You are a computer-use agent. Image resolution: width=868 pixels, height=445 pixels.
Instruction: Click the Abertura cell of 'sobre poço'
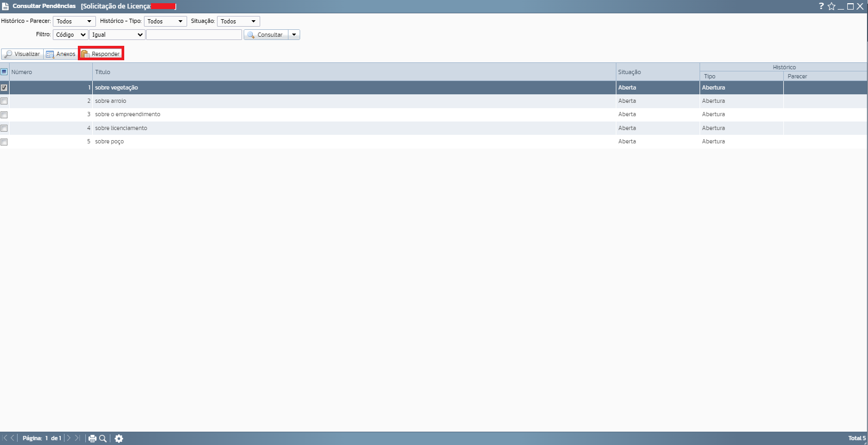tap(741, 141)
